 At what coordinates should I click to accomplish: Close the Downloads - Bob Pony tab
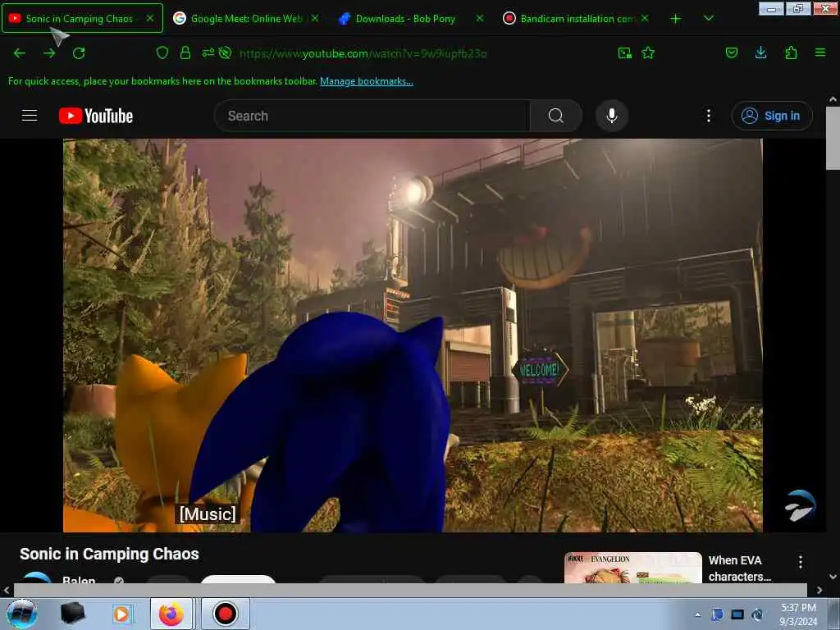coord(480,18)
